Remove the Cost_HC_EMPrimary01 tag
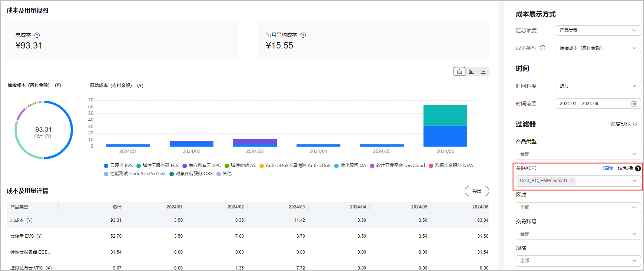The height and width of the screenshot is (271, 644). 572,181
